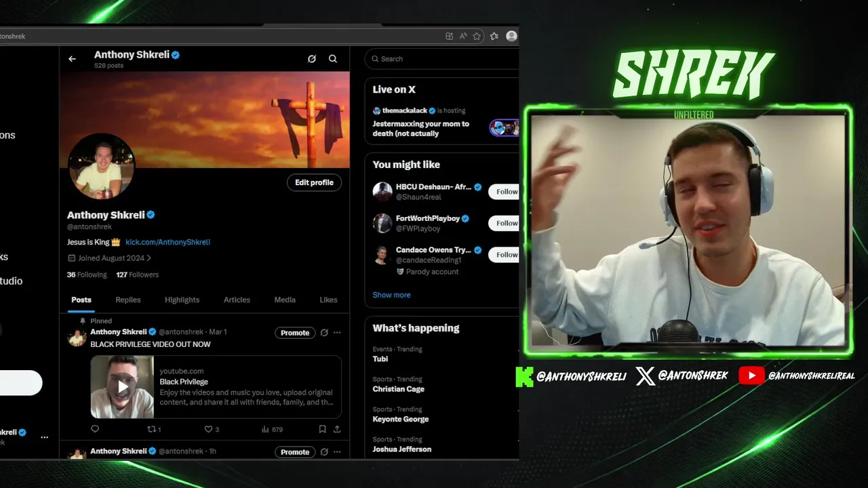View 127 Followers list

[x=137, y=274]
